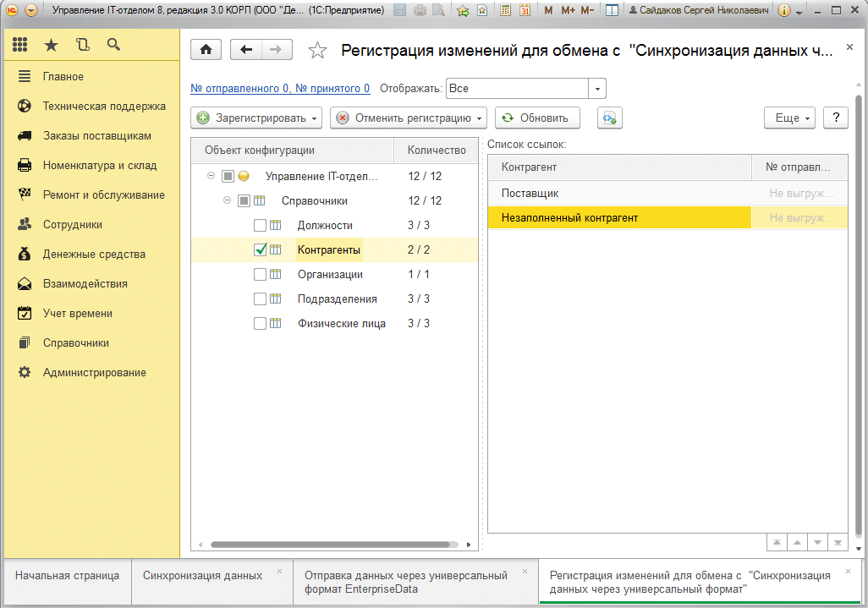Open the history icon in sidebar header

click(x=82, y=45)
